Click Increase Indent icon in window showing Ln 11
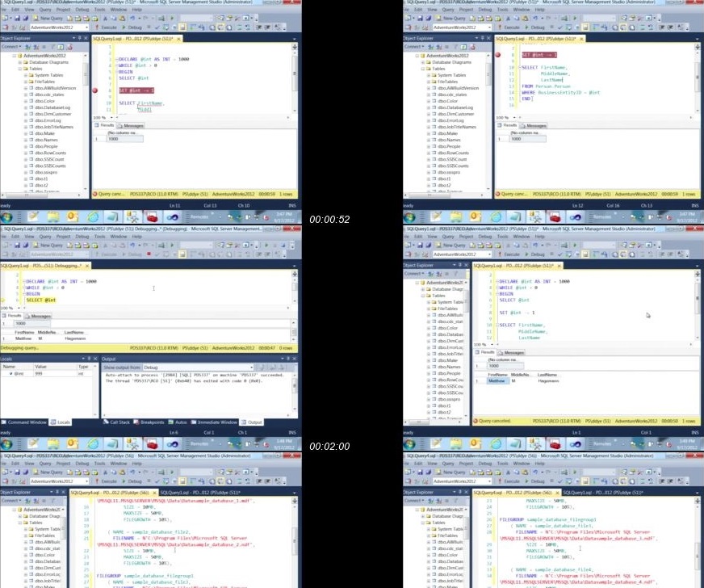The height and width of the screenshot is (588, 704). pos(267,27)
